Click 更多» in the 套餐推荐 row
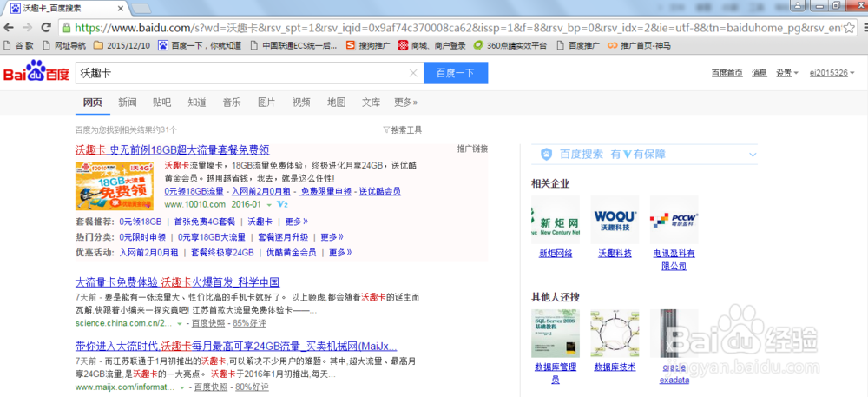This screenshot has width=868, height=397. point(297,222)
